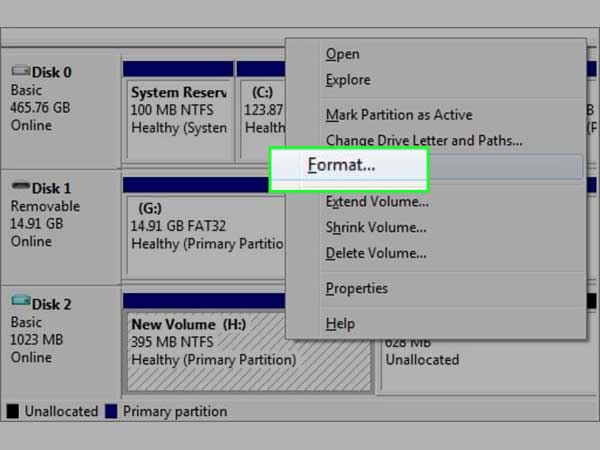
Task: Click the Unallocated legend label
Action: [x=61, y=411]
